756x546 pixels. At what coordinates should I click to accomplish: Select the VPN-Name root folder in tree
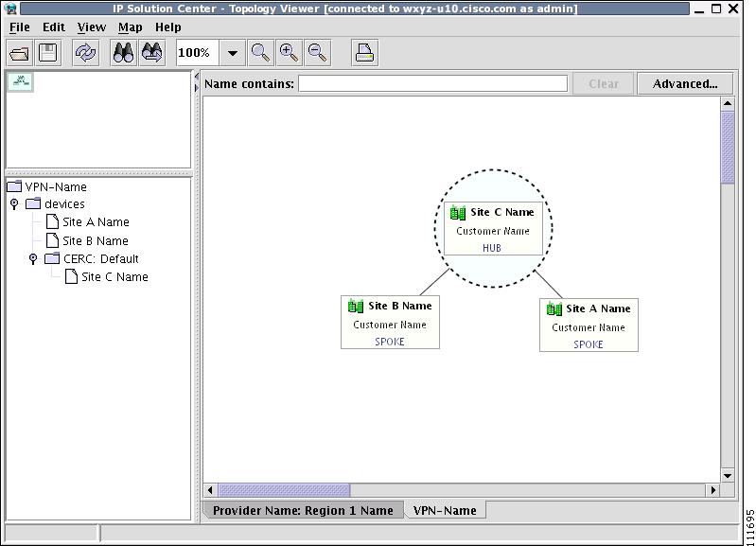(46, 186)
